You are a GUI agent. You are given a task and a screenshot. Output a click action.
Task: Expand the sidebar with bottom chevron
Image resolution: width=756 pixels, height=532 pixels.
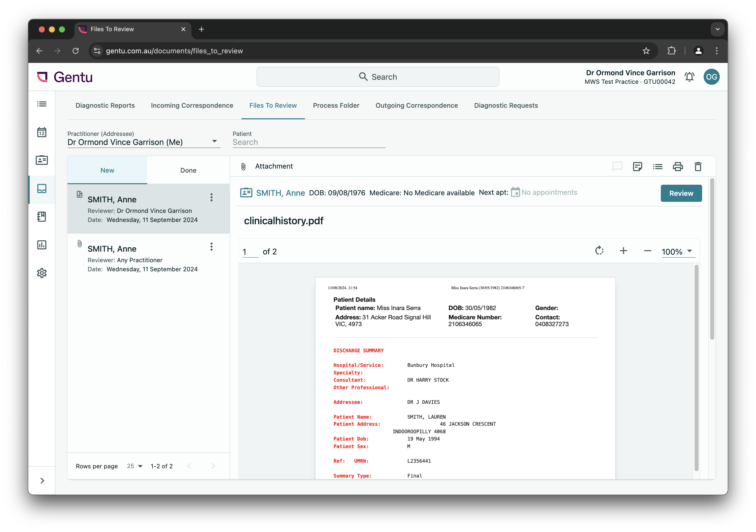(x=42, y=481)
